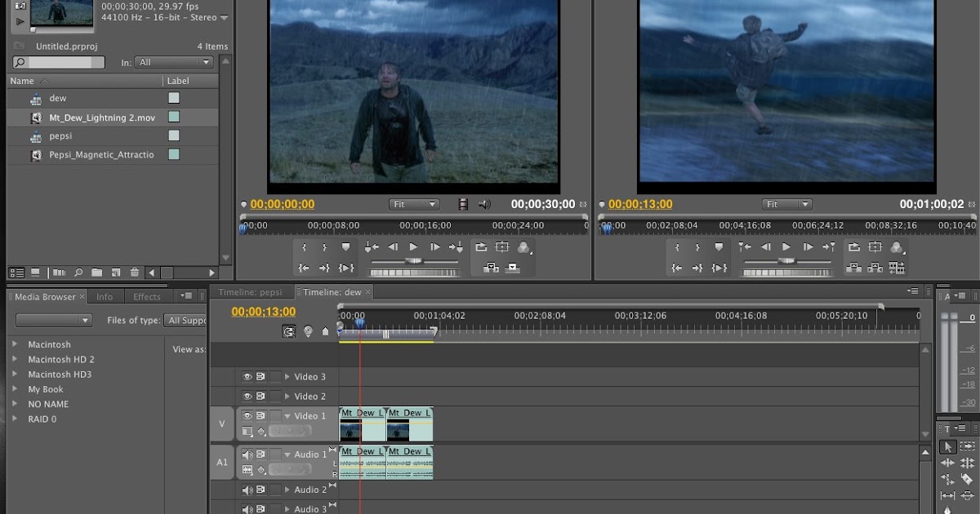
Task: Collapse the Video 1 track triangle
Action: (x=287, y=416)
